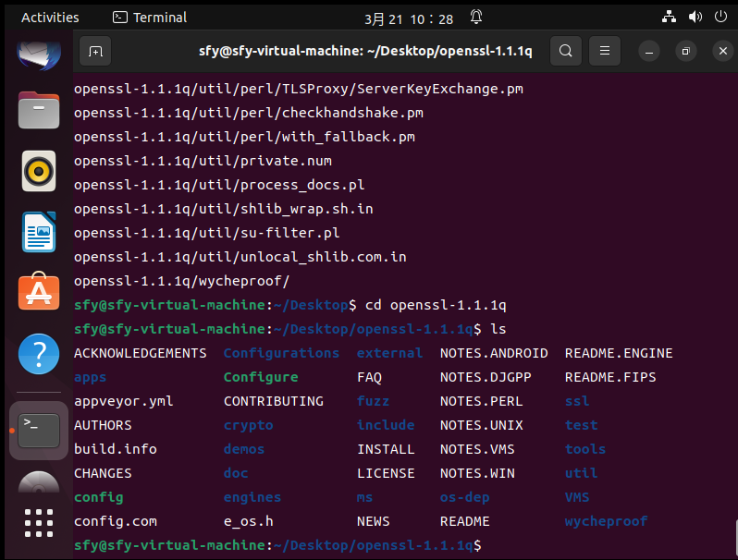Click the green config executable name
This screenshot has height=560, width=738.
pos(99,497)
